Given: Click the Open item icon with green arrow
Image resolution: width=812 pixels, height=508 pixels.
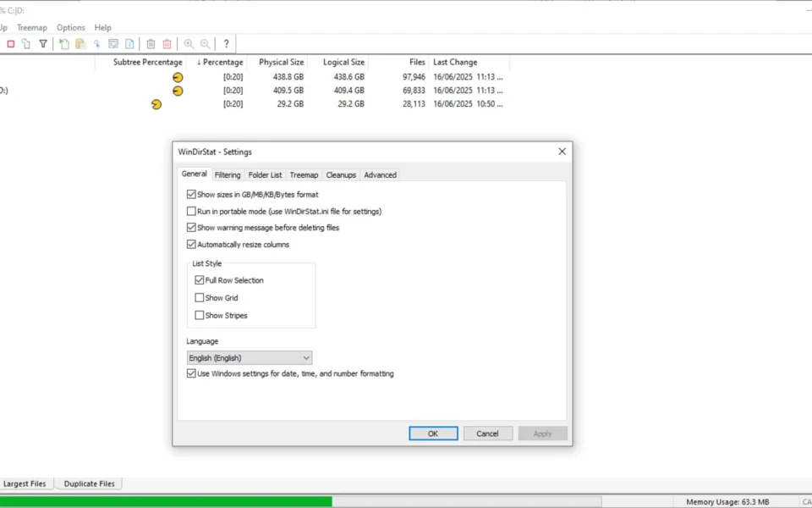Looking at the screenshot, I should coord(63,44).
